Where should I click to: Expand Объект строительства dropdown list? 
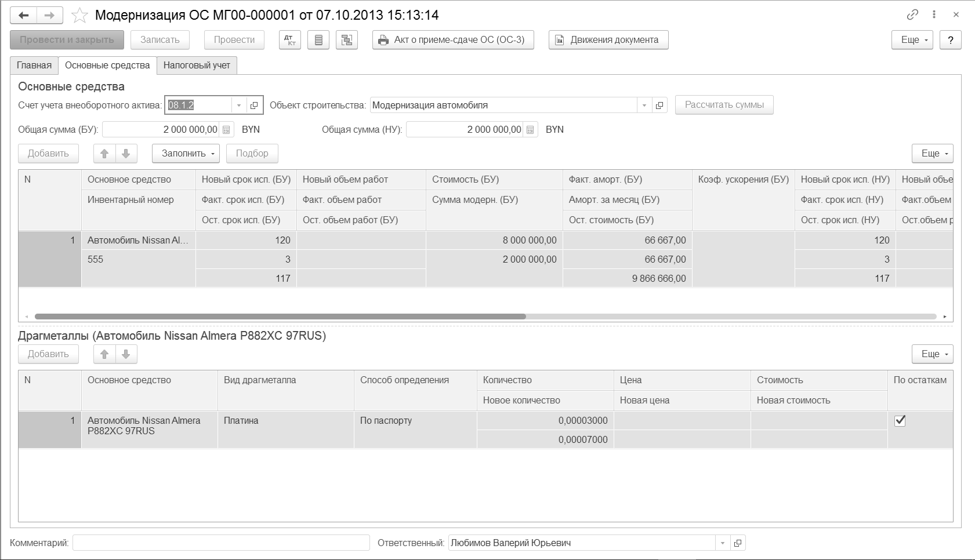pos(644,106)
